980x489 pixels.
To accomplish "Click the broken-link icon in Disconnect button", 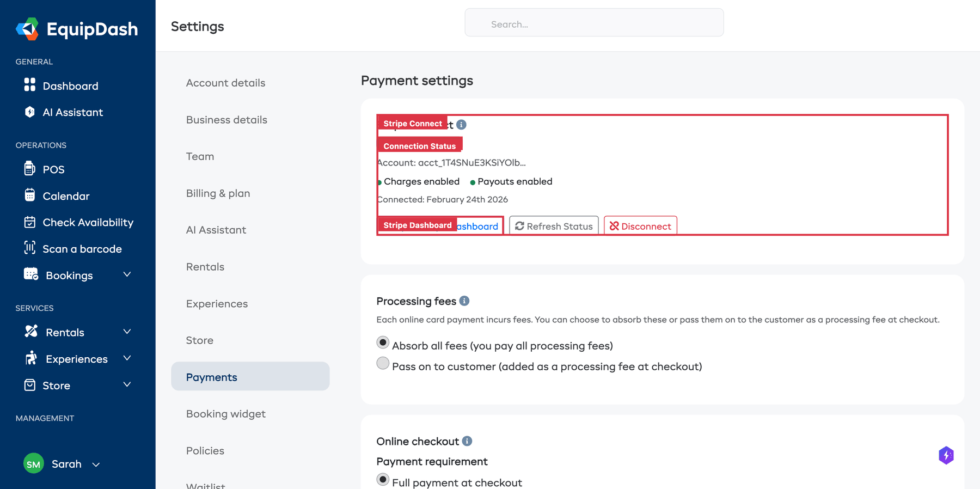I will point(614,226).
